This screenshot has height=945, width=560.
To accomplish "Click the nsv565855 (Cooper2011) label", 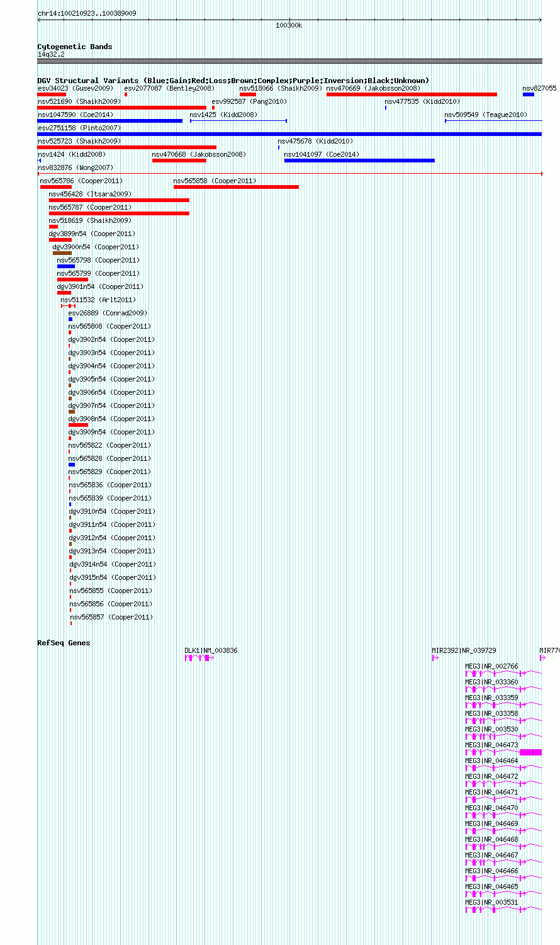I will point(111,591).
